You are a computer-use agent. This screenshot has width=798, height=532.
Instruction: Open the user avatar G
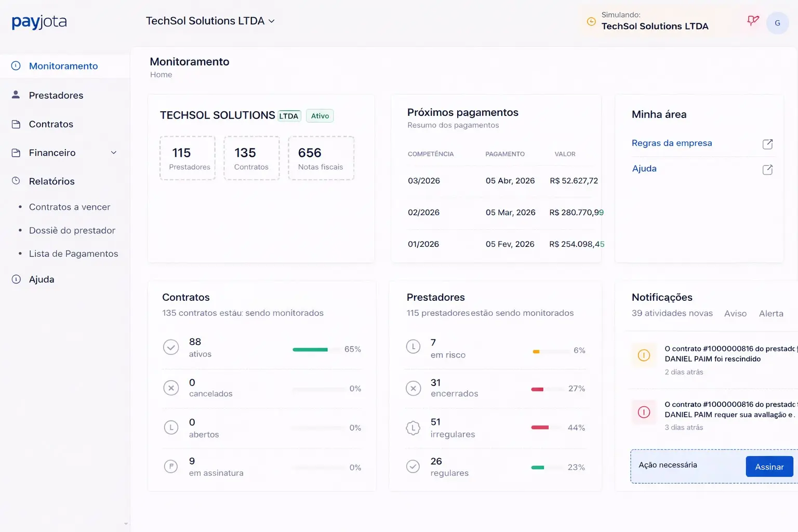coord(777,23)
